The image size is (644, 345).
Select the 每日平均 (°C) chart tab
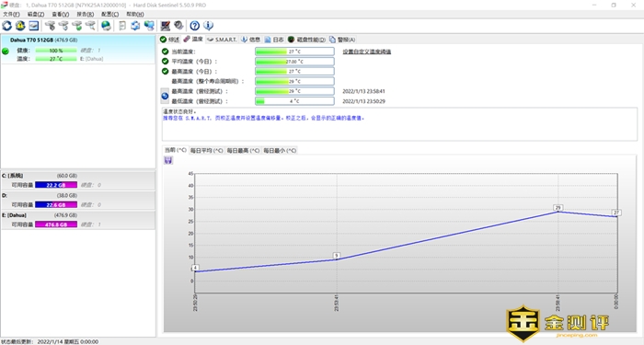tap(207, 150)
